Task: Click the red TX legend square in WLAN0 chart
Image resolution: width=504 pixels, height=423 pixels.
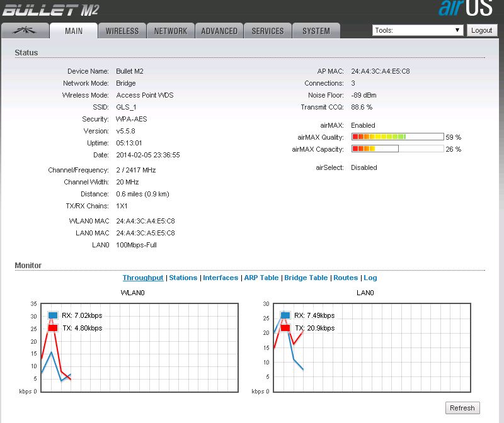Action: pos(53,328)
